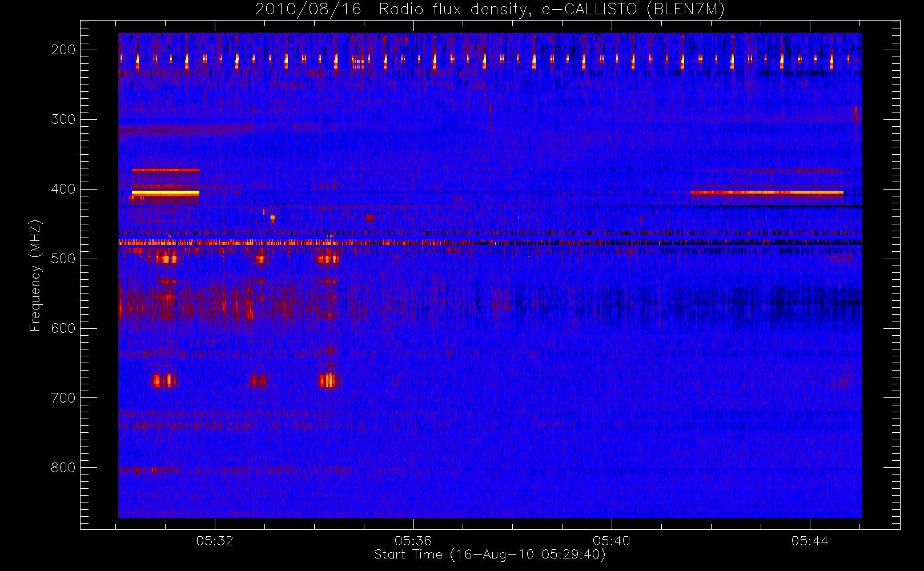
Task: Click the 05:32 time tick label
Action: coord(215,541)
